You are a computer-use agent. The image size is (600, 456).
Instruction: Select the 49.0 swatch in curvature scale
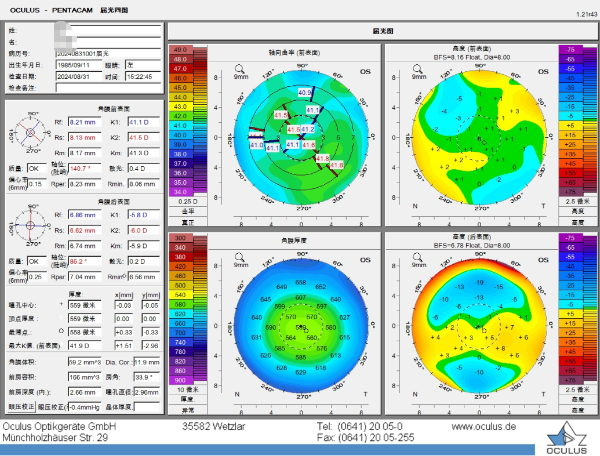click(x=181, y=49)
